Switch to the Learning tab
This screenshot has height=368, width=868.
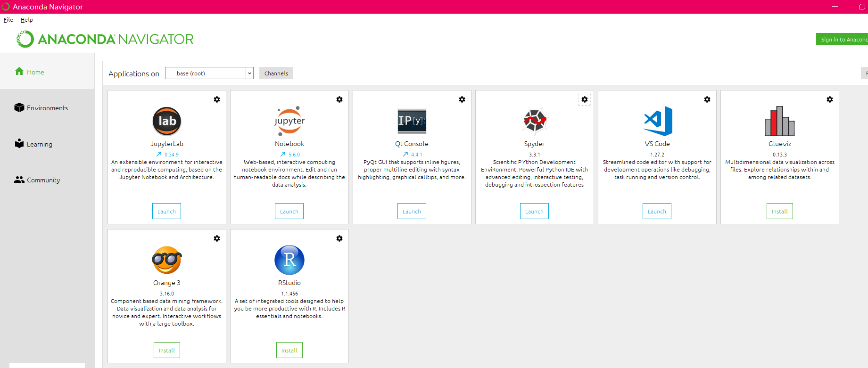[47, 144]
